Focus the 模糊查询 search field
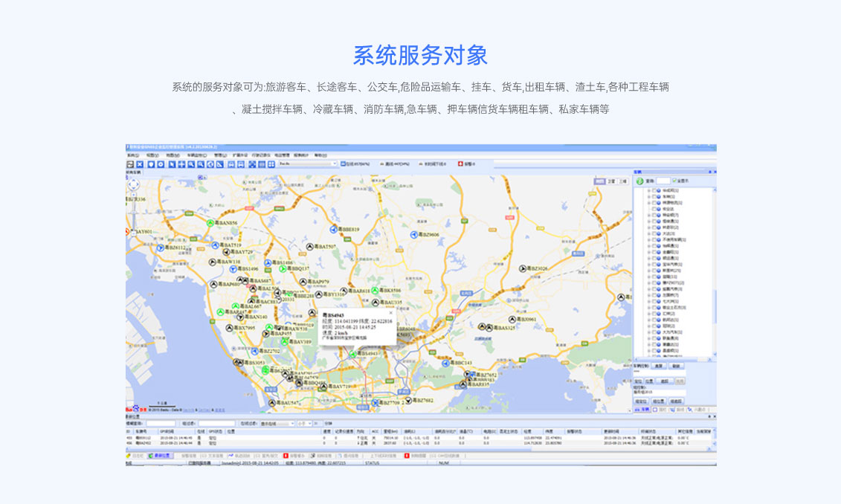841x504 pixels. (161, 423)
